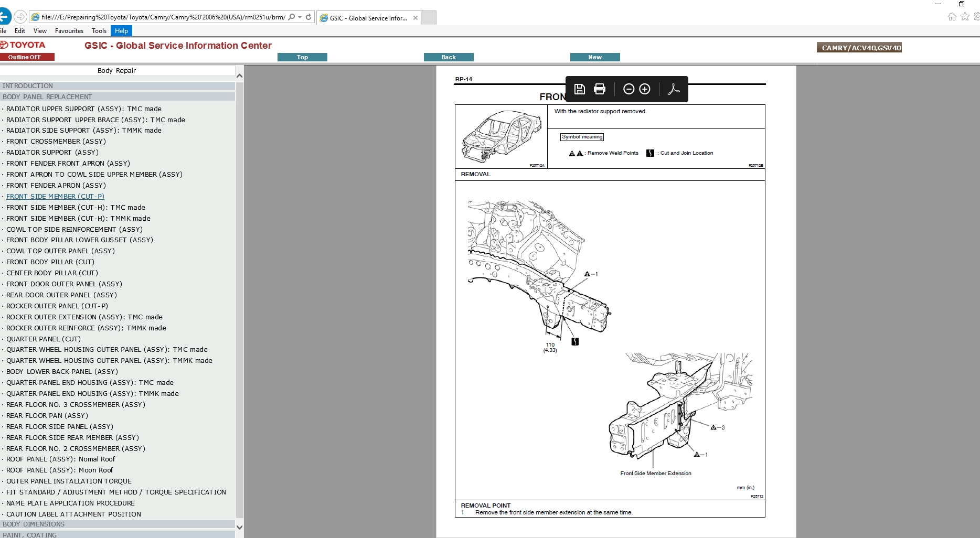
Task: Collapse the BODY PANEL REPLACEMENT section
Action: [x=118, y=96]
